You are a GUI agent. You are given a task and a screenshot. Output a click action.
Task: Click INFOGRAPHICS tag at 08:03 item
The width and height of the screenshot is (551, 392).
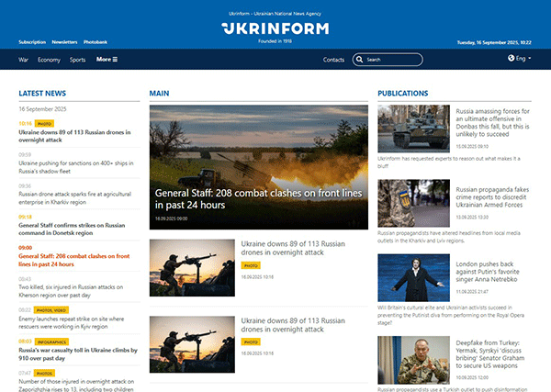51,342
